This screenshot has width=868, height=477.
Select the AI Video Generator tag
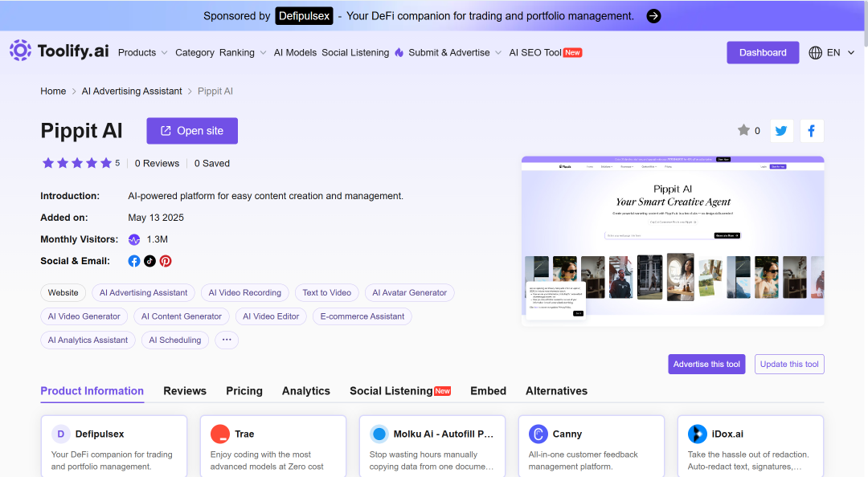click(x=84, y=316)
